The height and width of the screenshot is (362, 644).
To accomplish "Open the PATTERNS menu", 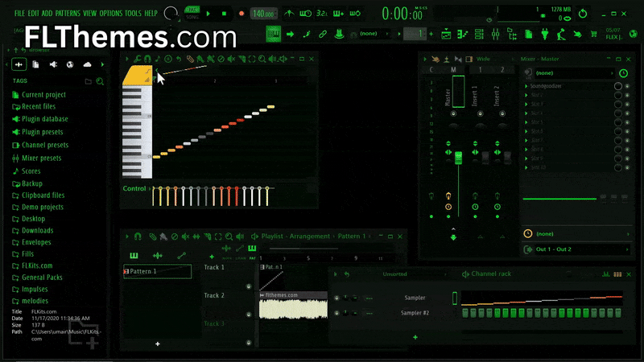I will click(x=68, y=14).
